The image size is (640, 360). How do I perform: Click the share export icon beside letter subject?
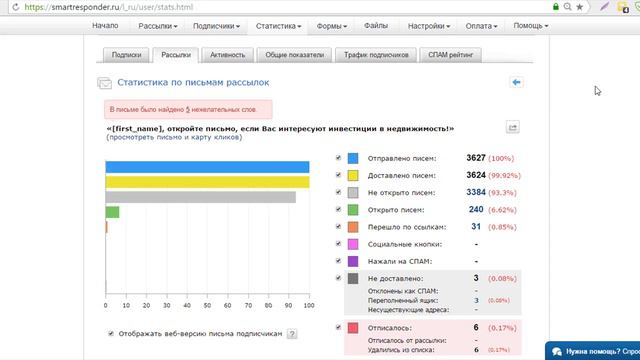(x=513, y=127)
